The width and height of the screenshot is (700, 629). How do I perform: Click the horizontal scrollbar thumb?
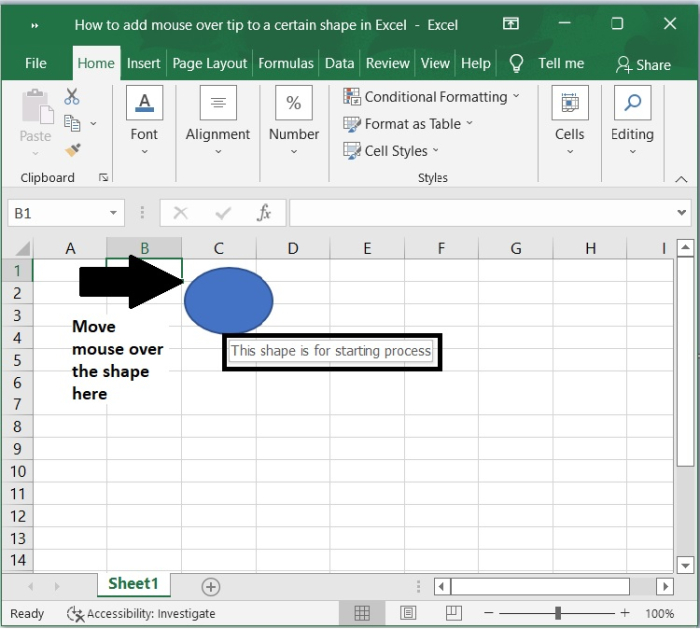[540, 587]
